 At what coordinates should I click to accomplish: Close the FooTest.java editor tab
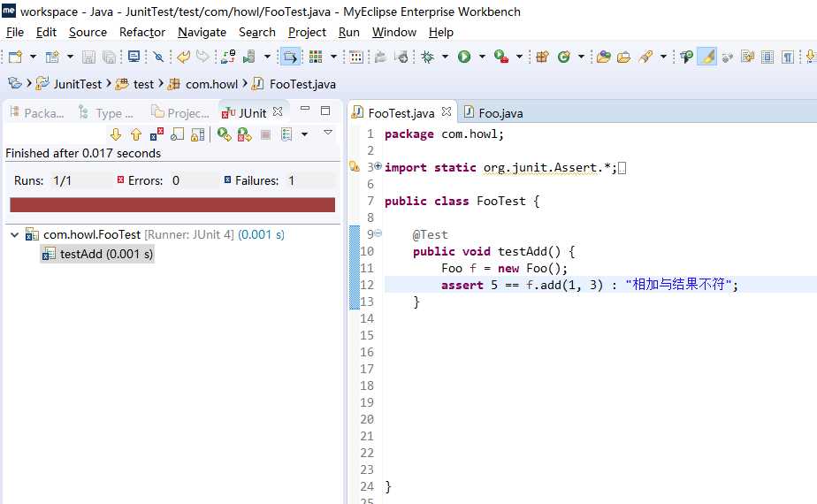[x=447, y=111]
